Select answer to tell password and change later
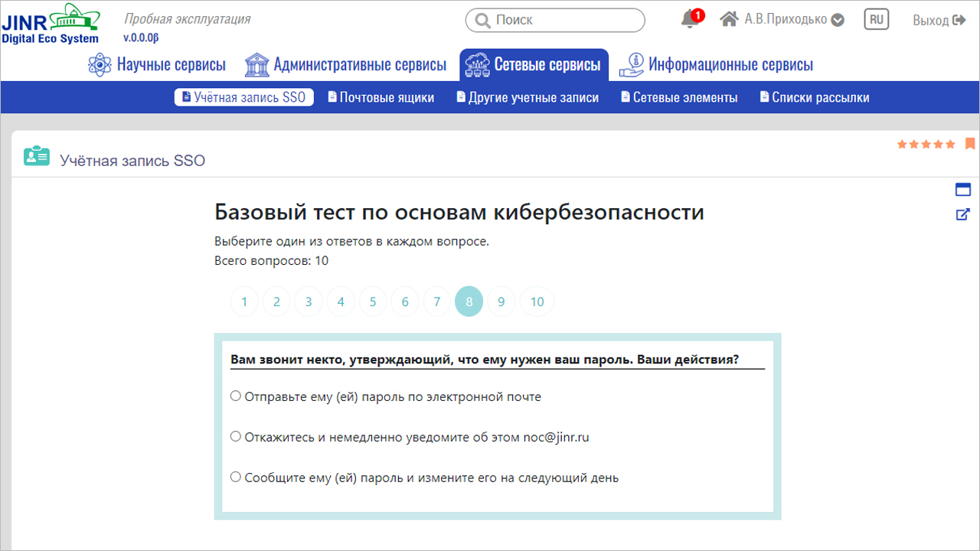 tap(236, 478)
